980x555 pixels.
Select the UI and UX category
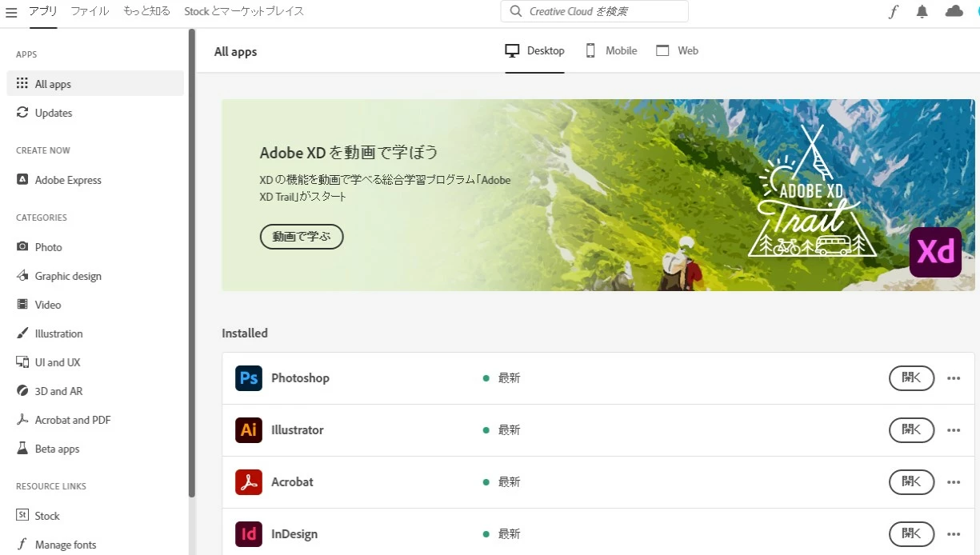coord(95,362)
